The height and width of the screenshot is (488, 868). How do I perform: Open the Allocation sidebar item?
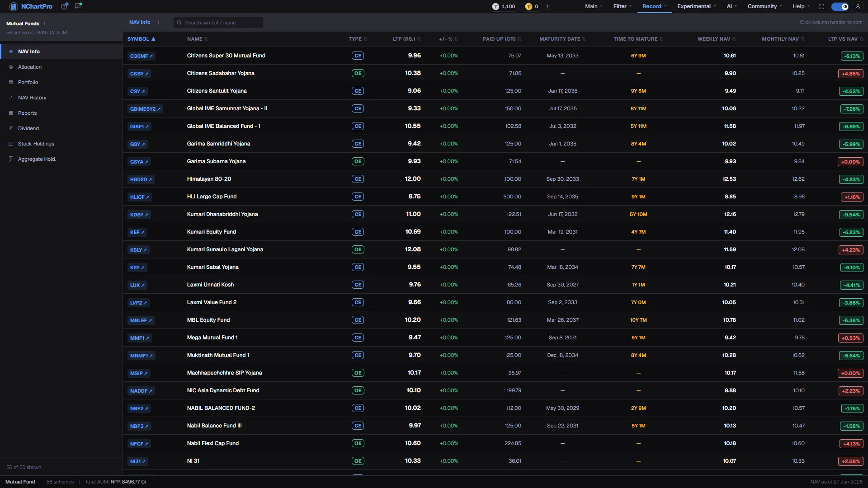tap(61, 67)
